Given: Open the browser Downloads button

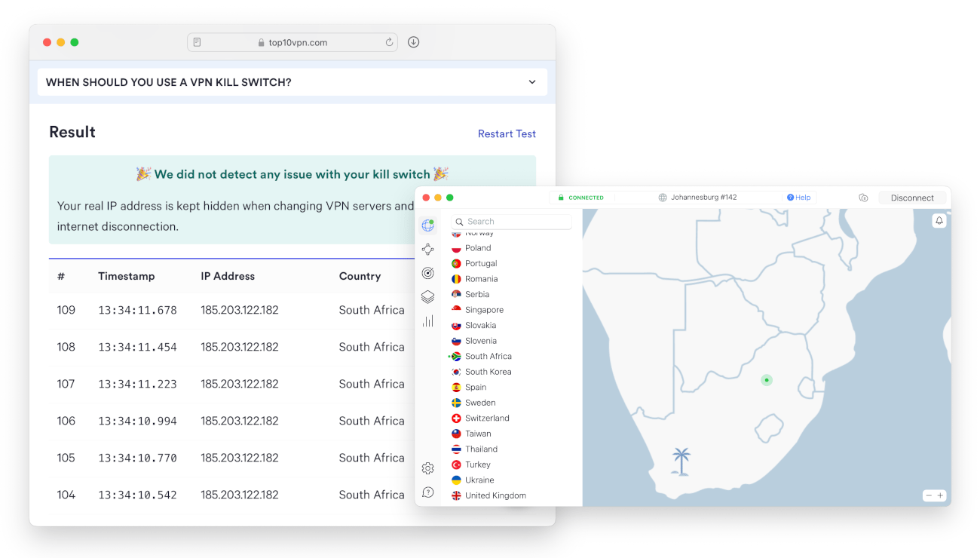Looking at the screenshot, I should (413, 41).
